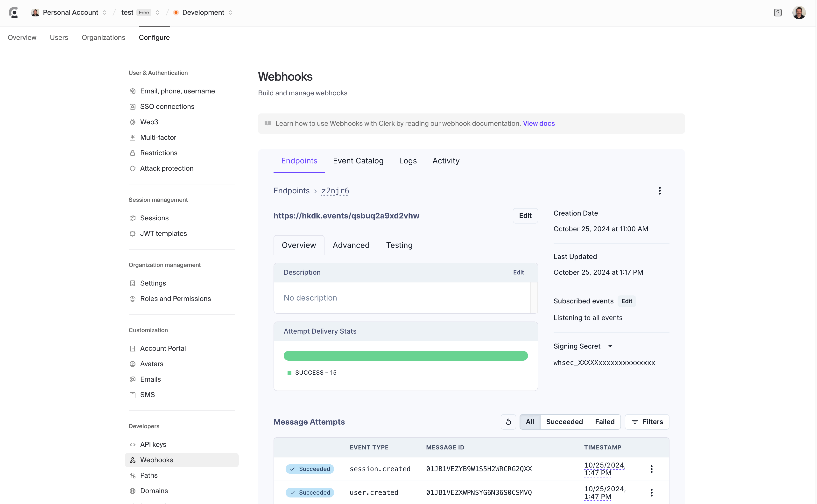Open the Testing tab
817x504 pixels.
(x=399, y=245)
